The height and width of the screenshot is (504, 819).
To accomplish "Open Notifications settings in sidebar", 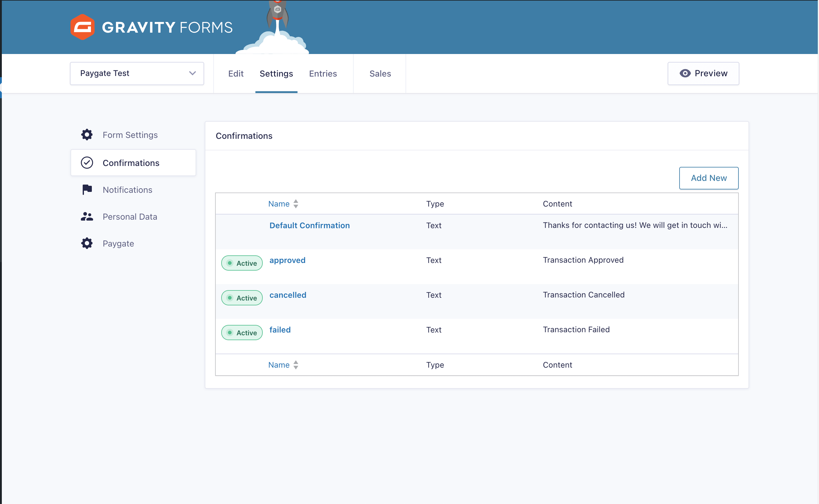I will 133,190.
